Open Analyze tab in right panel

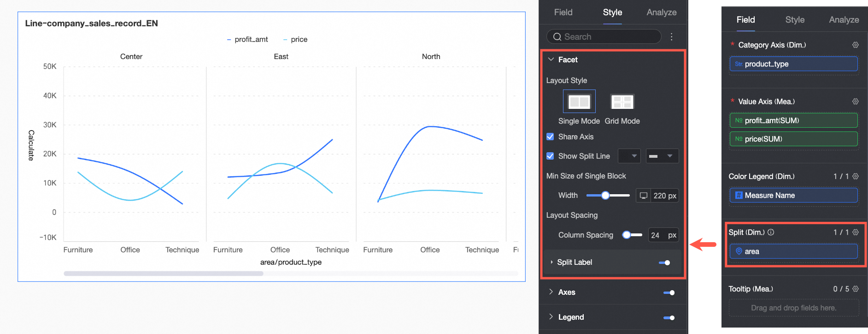(844, 20)
